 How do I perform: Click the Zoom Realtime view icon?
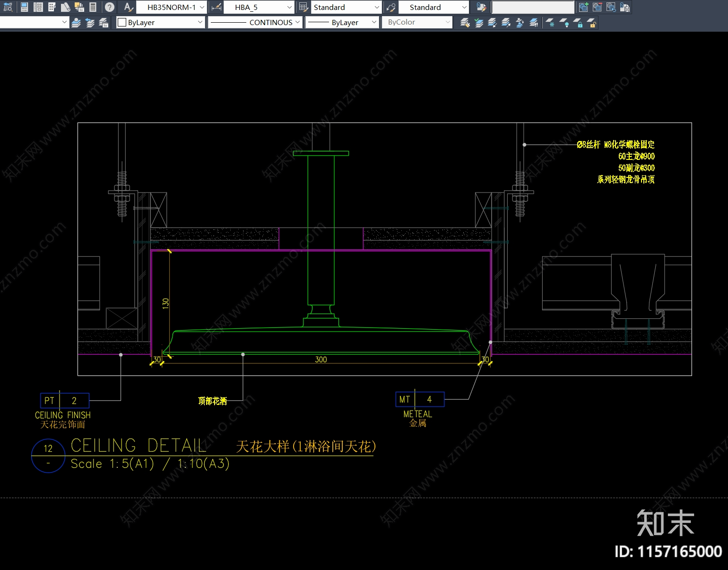tap(8, 7)
